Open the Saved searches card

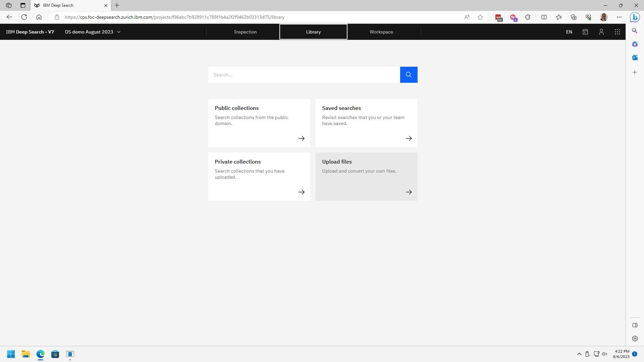tap(366, 123)
